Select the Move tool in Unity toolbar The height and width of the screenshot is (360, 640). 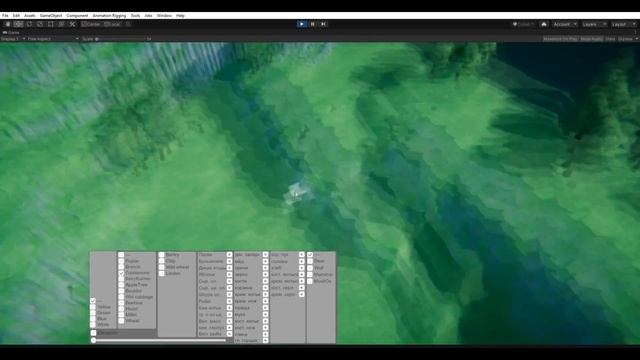[x=18, y=24]
